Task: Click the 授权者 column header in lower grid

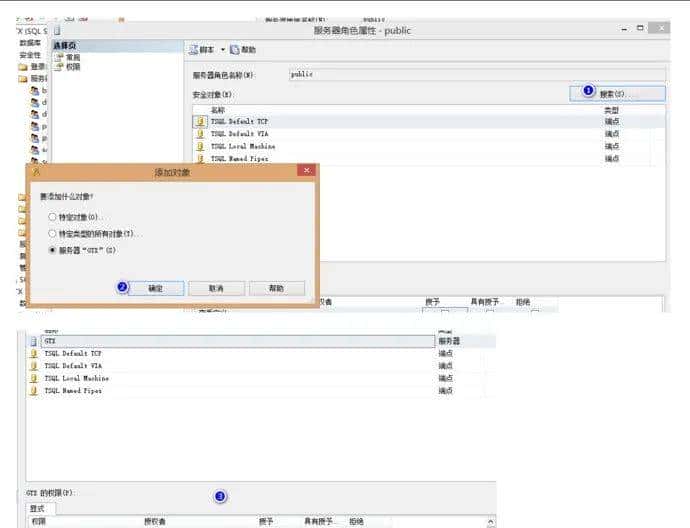Action: [155, 521]
